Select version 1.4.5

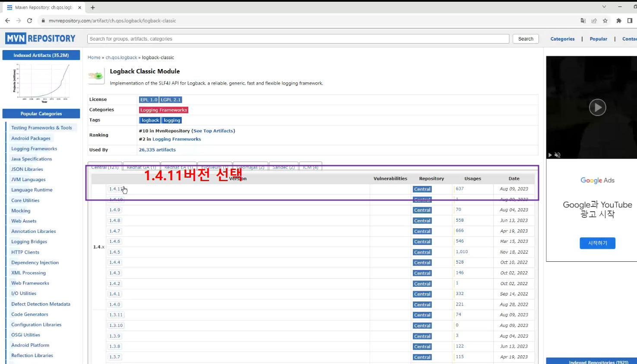point(115,252)
